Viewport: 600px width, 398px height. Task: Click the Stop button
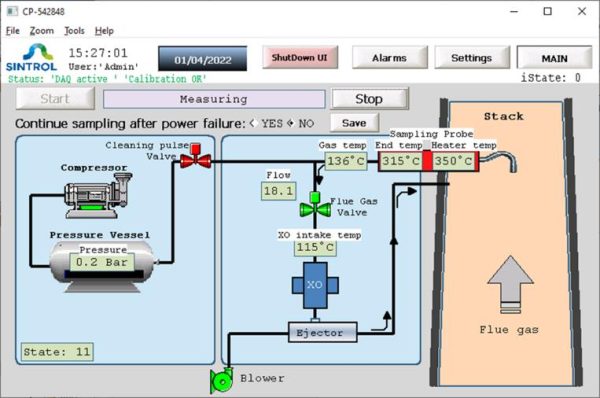(369, 99)
